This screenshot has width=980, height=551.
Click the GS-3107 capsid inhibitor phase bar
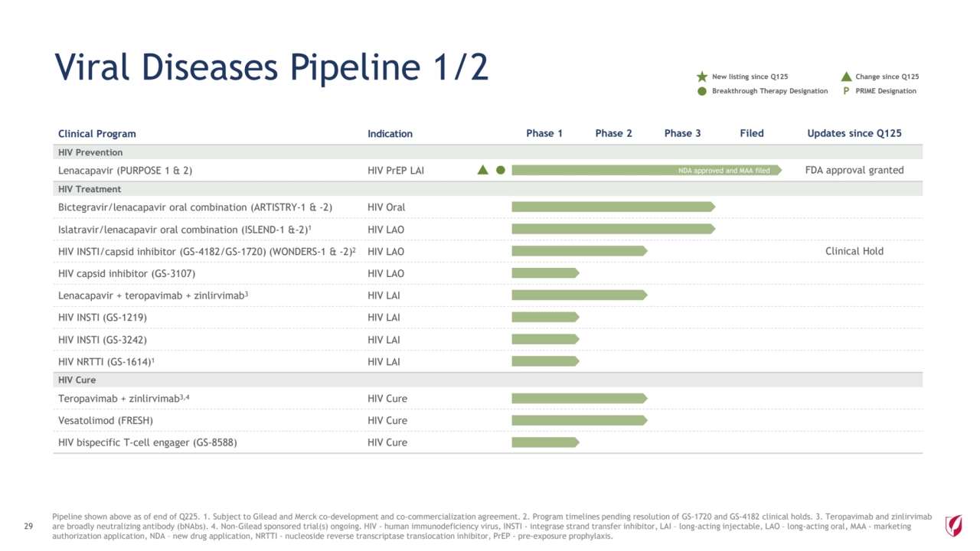point(546,273)
